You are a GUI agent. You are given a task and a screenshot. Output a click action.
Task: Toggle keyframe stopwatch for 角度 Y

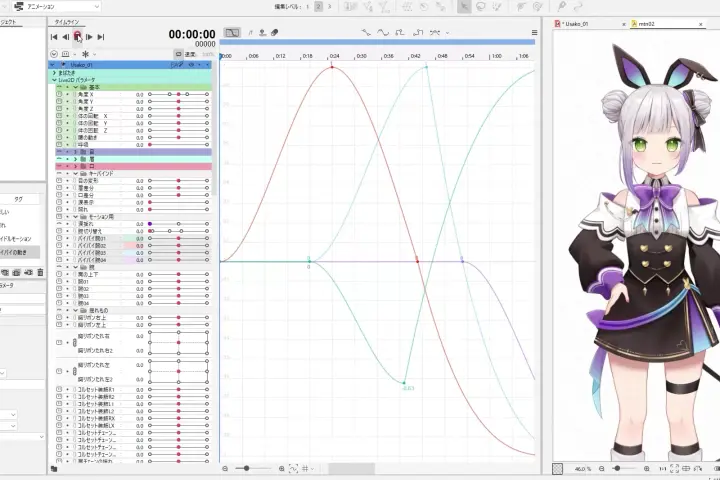(59, 102)
